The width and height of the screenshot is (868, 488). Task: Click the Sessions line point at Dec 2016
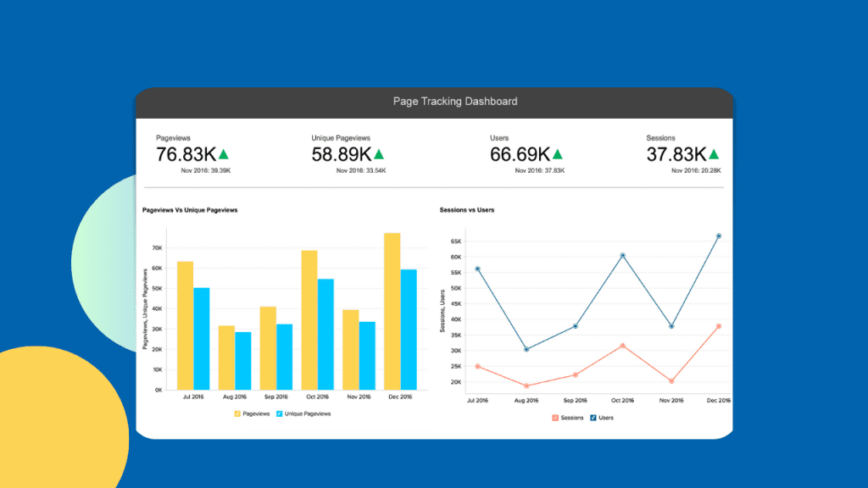pyautogui.click(x=719, y=326)
